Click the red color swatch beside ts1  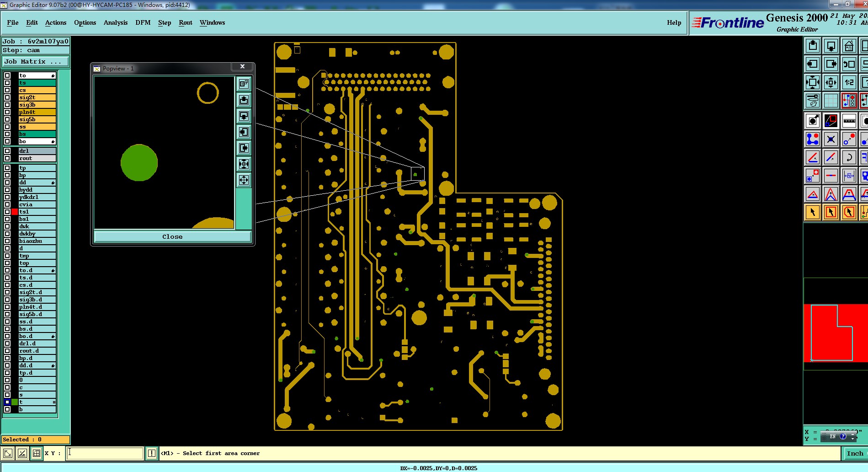pos(15,212)
